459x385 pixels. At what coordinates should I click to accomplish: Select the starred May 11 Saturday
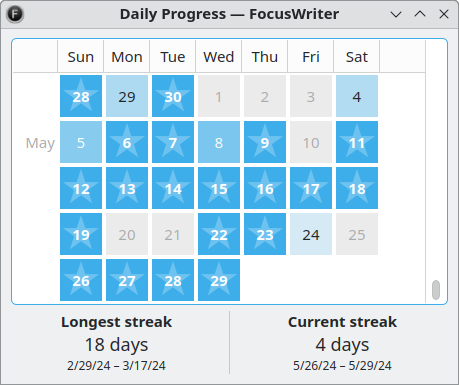(357, 142)
